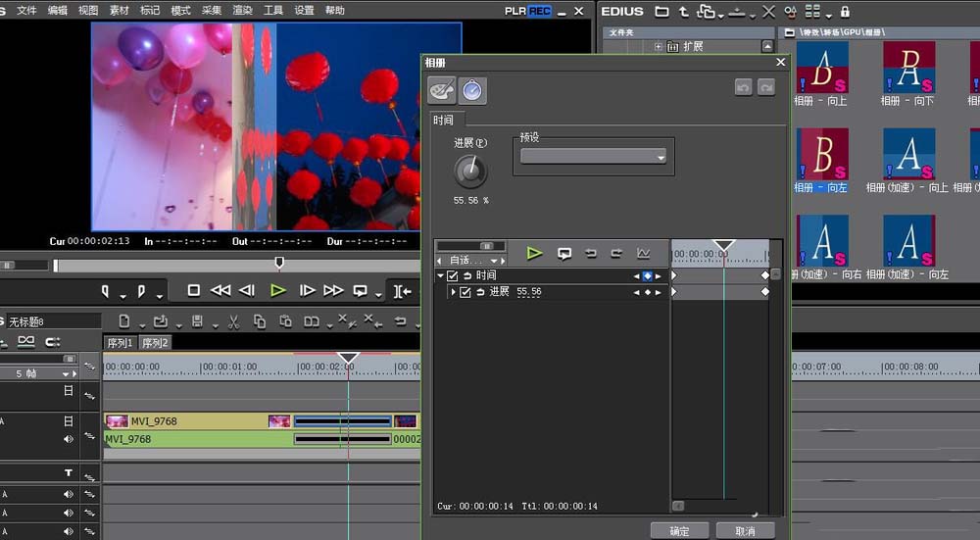This screenshot has height=540, width=980.
Task: Click the new sequence document icon
Action: [x=123, y=321]
